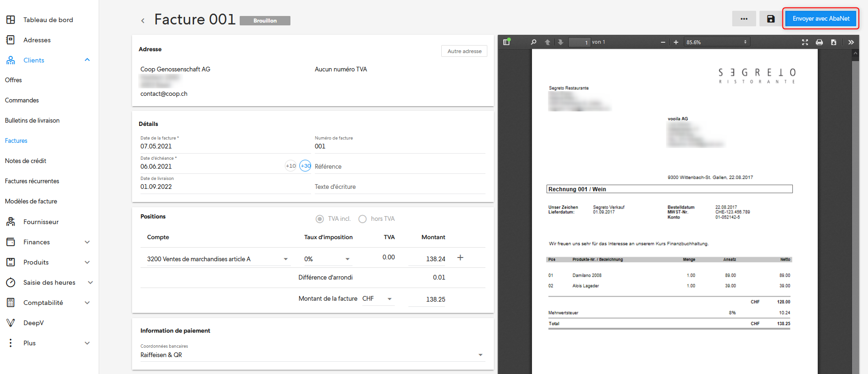Switch PDF to presentation mode
Viewport: 868px width, 374px height.
[805, 42]
